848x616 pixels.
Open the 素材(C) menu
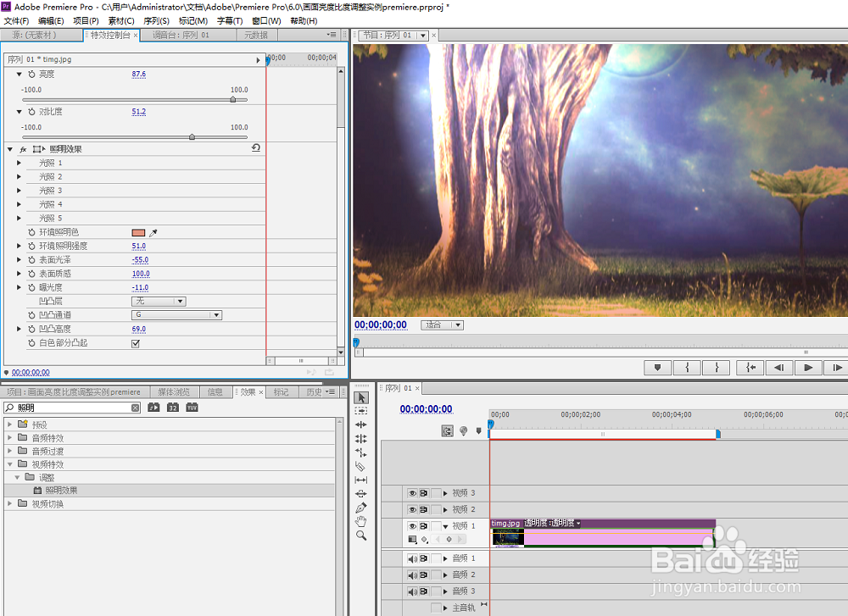coord(121,20)
